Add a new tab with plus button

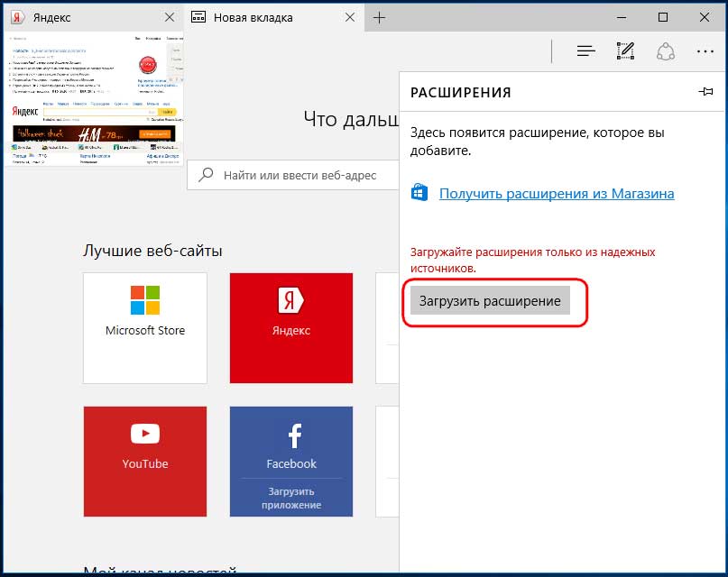(379, 18)
